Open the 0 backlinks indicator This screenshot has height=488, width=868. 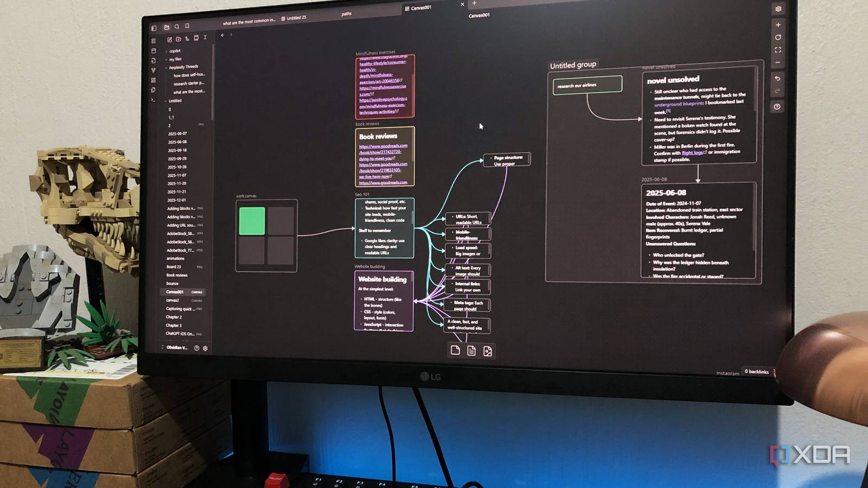758,371
